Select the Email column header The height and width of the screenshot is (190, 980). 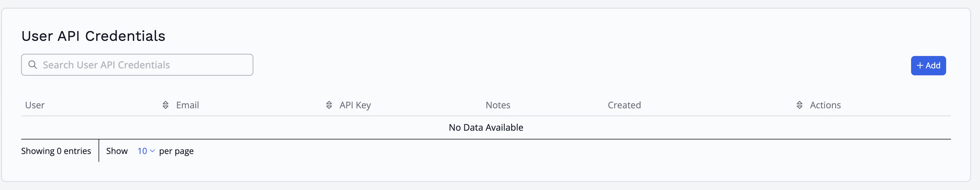coord(187,105)
